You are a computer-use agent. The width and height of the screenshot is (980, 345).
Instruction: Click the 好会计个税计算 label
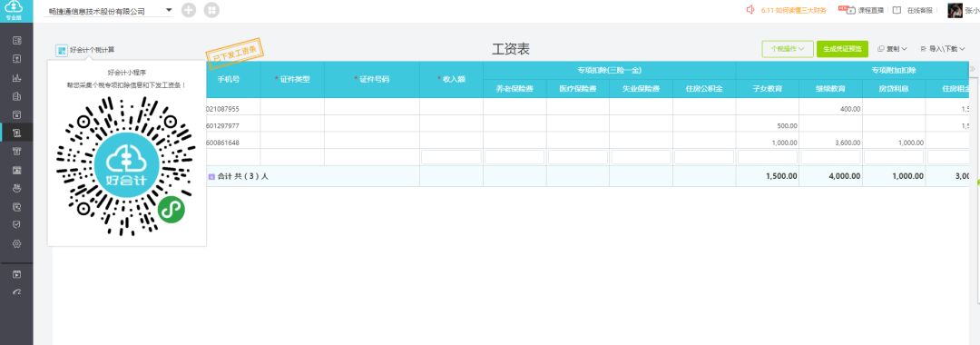pos(92,50)
